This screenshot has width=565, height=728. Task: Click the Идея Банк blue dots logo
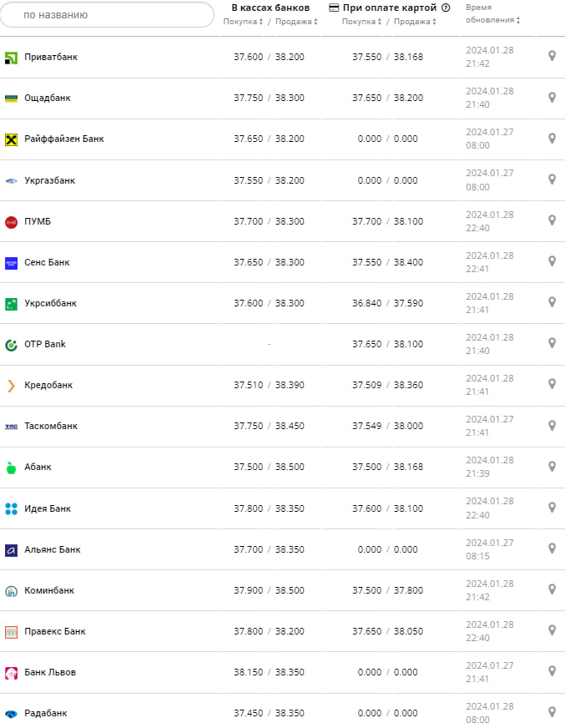(11, 508)
